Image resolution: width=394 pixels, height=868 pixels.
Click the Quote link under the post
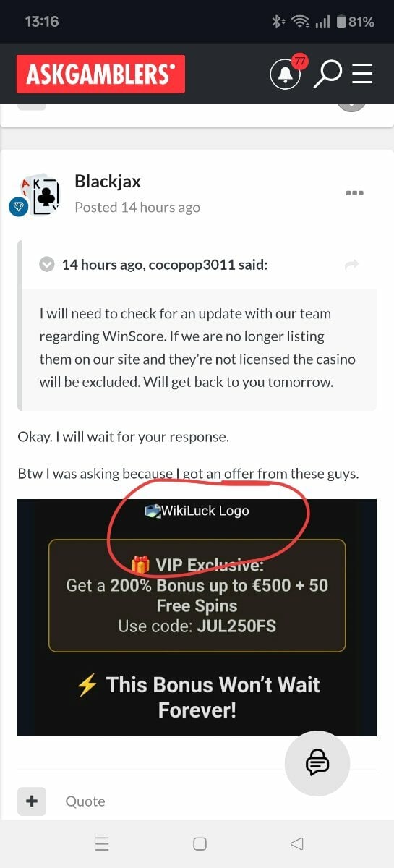[x=85, y=801]
